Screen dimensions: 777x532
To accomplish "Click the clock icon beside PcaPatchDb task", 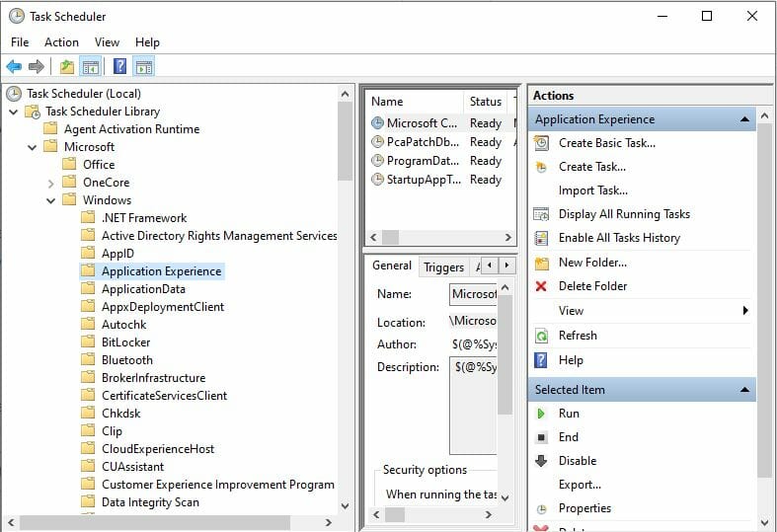I will [x=377, y=142].
